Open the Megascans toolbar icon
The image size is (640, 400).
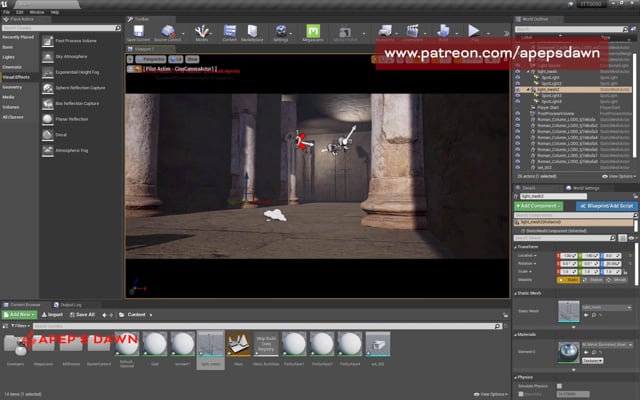tap(313, 31)
